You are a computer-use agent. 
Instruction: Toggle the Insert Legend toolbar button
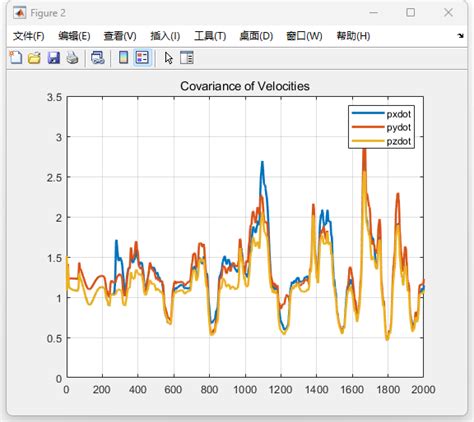[142, 58]
